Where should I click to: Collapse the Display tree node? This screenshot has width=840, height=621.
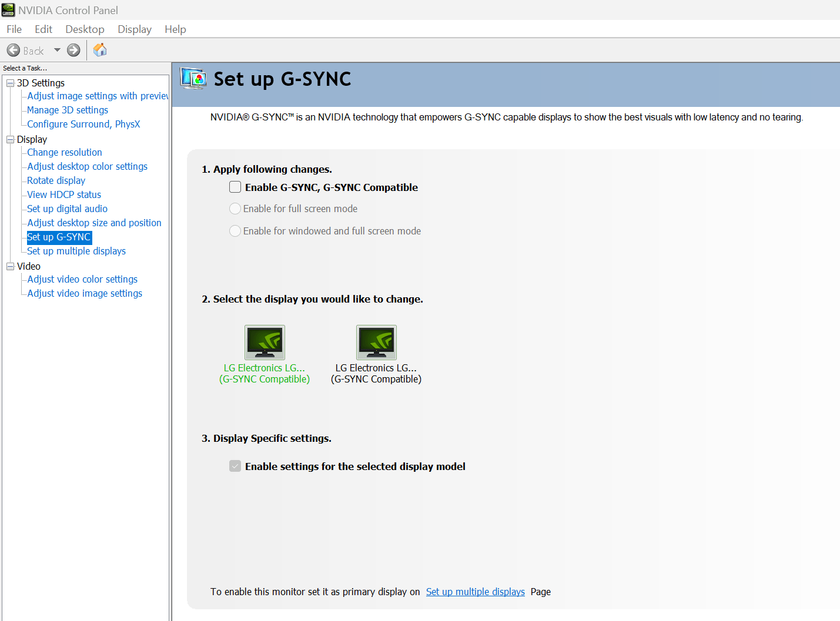pos(10,139)
